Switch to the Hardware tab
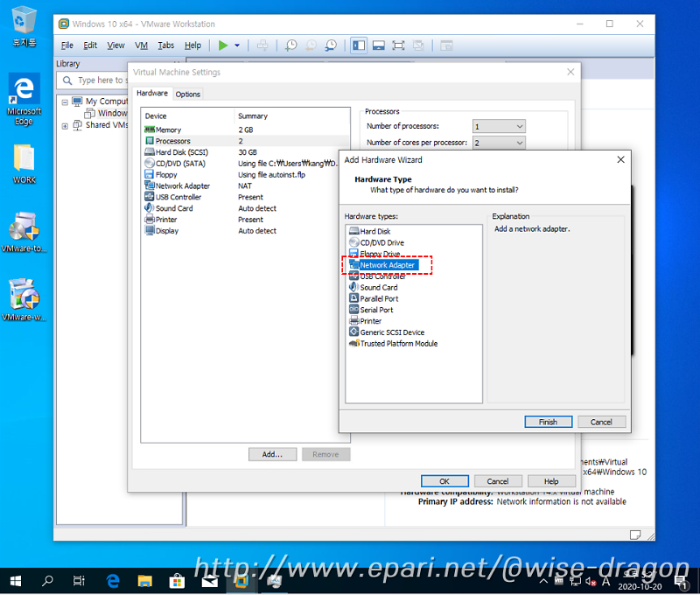700x595 pixels. click(152, 93)
